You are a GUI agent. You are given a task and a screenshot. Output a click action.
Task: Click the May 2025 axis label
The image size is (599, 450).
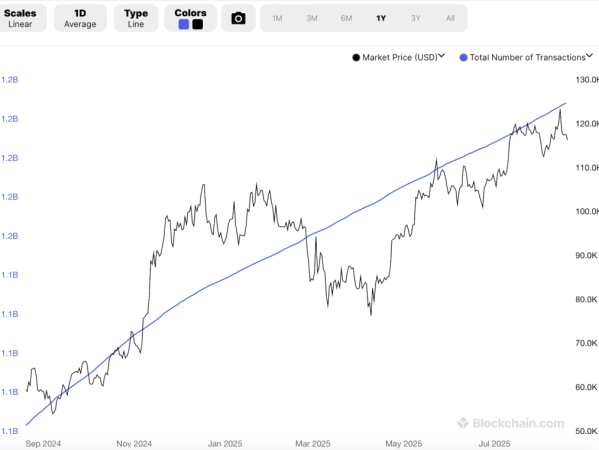(x=404, y=444)
